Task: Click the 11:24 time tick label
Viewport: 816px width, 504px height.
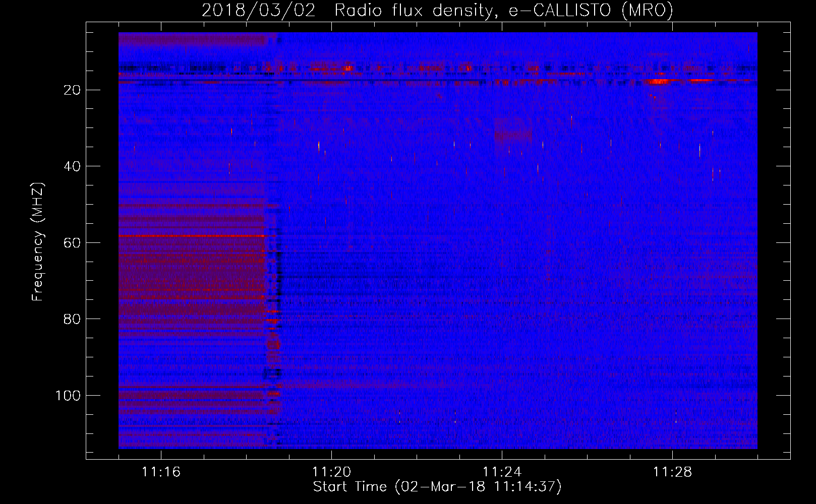Action: click(502, 472)
